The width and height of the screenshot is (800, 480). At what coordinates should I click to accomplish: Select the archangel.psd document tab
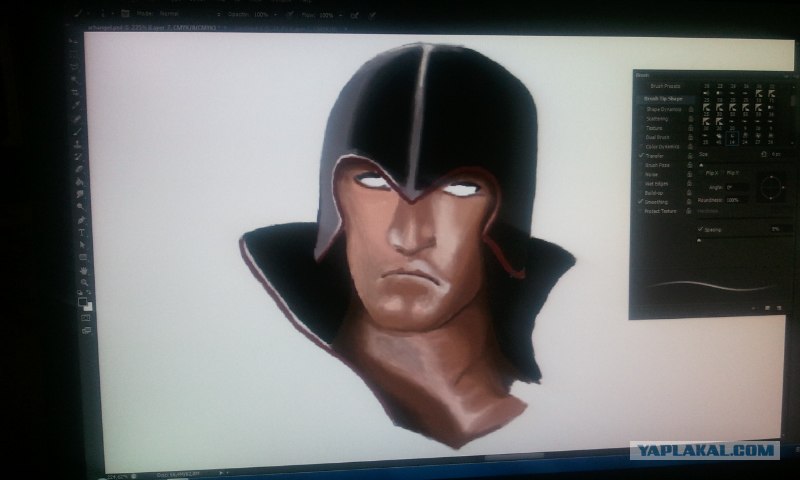152,27
